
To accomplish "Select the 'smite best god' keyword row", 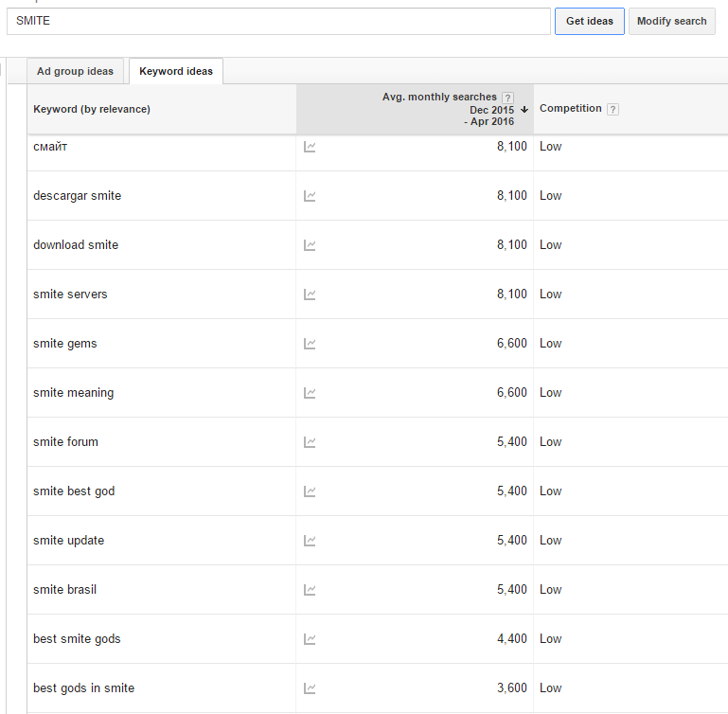I will coord(74,491).
